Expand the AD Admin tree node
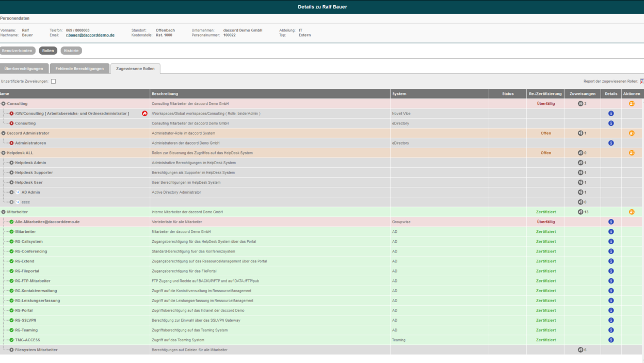The height and width of the screenshot is (363, 644). pyautogui.click(x=11, y=193)
